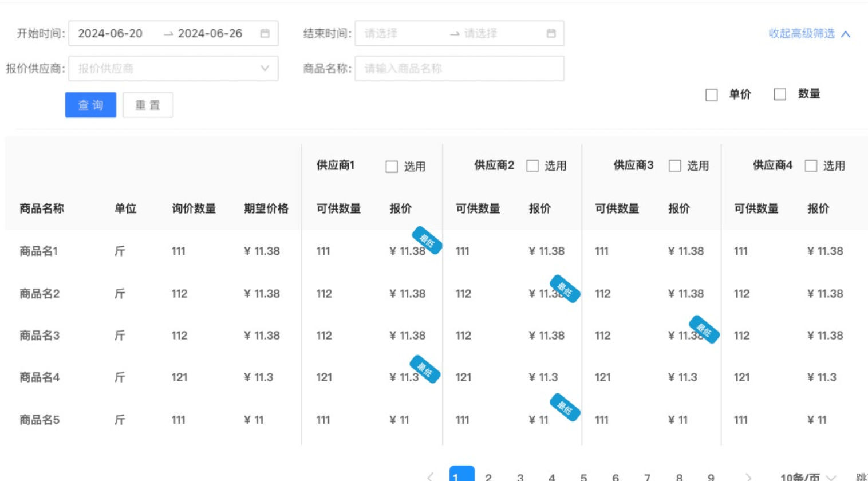The height and width of the screenshot is (481, 868).
Task: Open the 报价供应商 dropdown
Action: [173, 68]
